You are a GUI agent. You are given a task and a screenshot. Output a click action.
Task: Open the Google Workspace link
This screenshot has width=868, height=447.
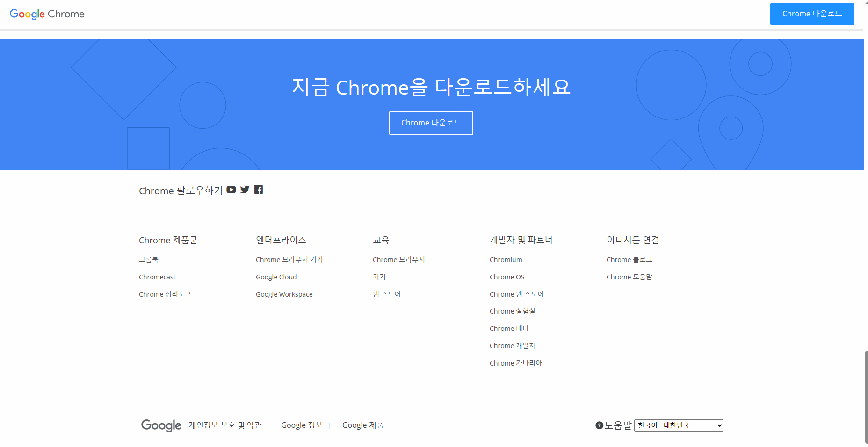pos(284,294)
